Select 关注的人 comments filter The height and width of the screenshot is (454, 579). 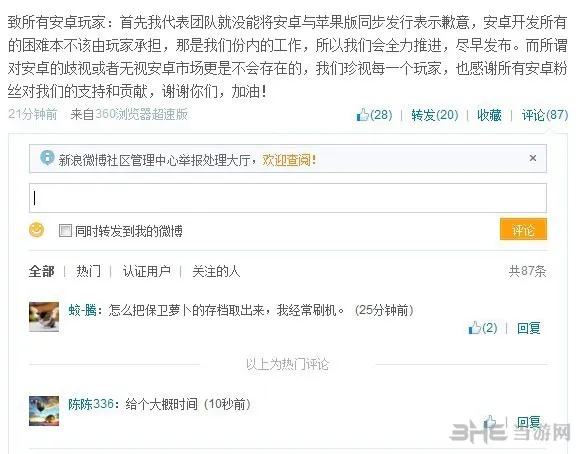(x=216, y=272)
